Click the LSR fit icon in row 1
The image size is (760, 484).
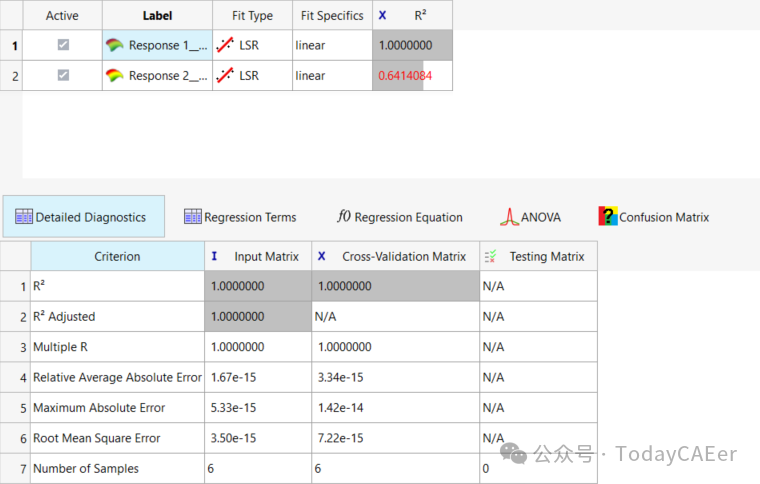pyautogui.click(x=225, y=45)
